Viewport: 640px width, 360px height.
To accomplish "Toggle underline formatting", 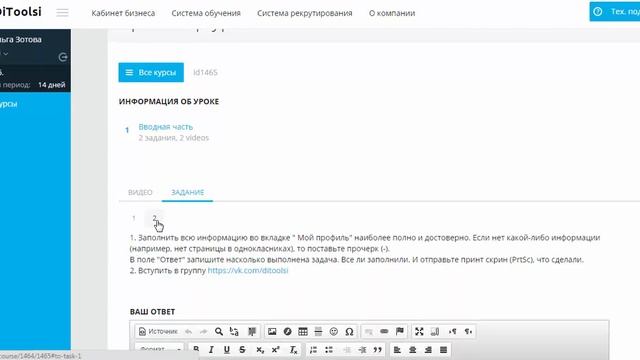I will (227, 350).
